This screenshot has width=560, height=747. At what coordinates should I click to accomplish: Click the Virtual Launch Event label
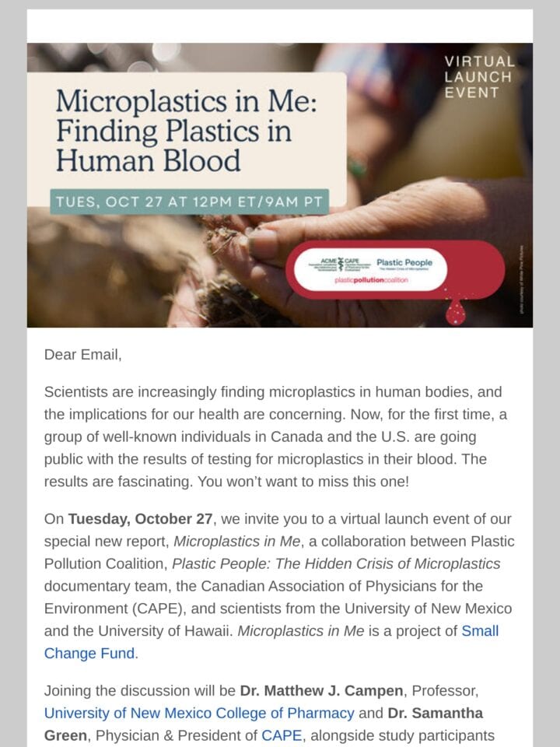pyautogui.click(x=479, y=77)
